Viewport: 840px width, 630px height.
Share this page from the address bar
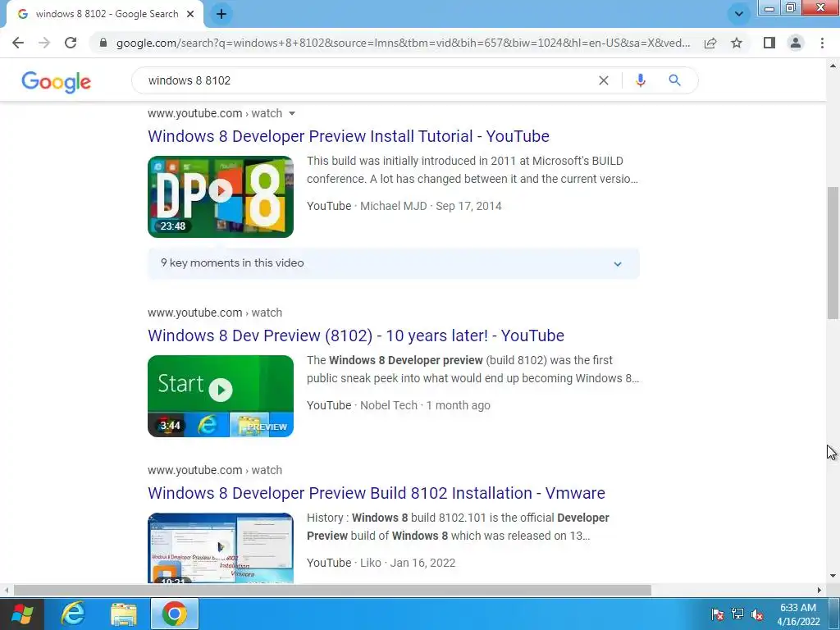[710, 43]
